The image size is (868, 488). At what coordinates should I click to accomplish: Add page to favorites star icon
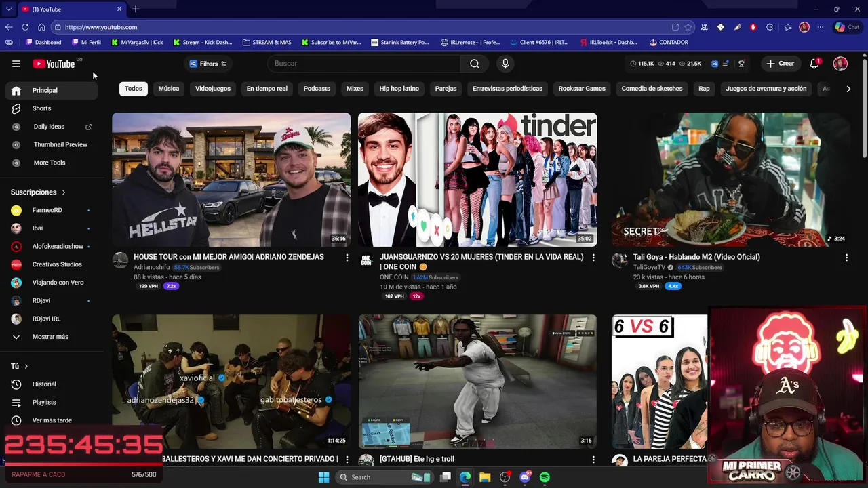pos(688,27)
